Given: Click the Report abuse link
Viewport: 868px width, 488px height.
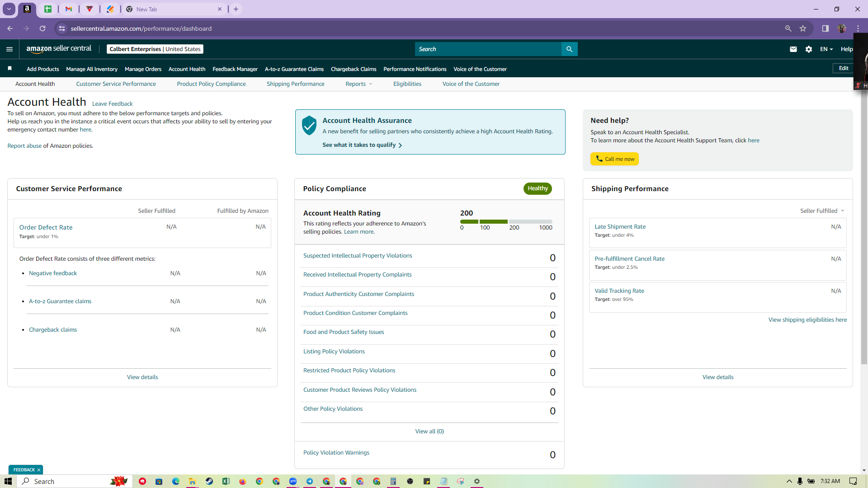Looking at the screenshot, I should (24, 146).
